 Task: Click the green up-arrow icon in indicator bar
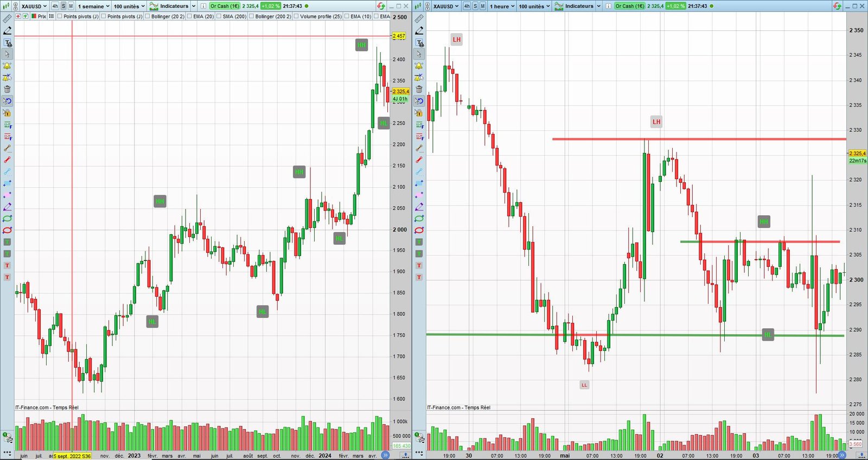[25, 16]
